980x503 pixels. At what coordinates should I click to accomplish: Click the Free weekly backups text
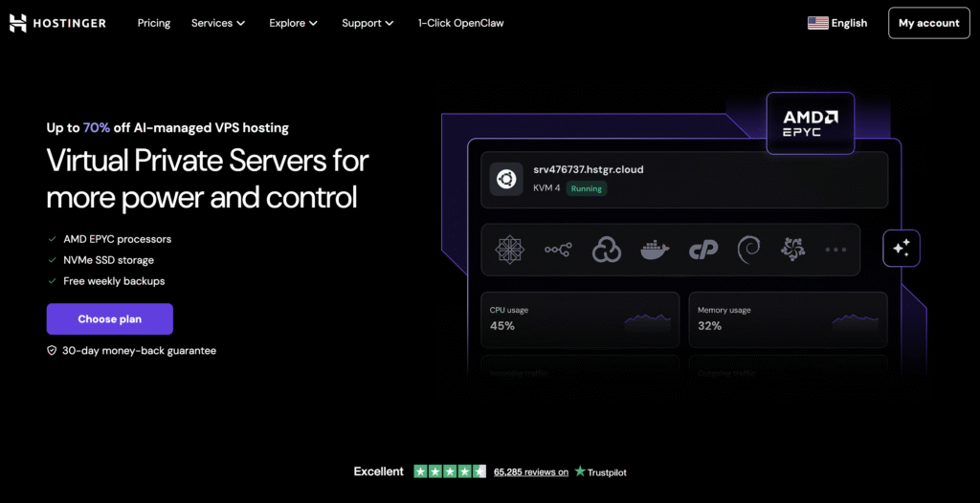click(x=115, y=281)
